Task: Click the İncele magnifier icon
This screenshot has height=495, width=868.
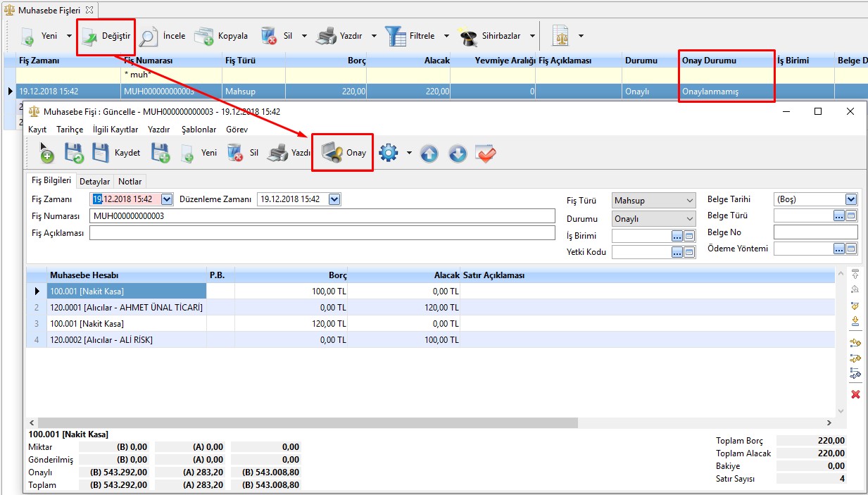Action: [149, 36]
